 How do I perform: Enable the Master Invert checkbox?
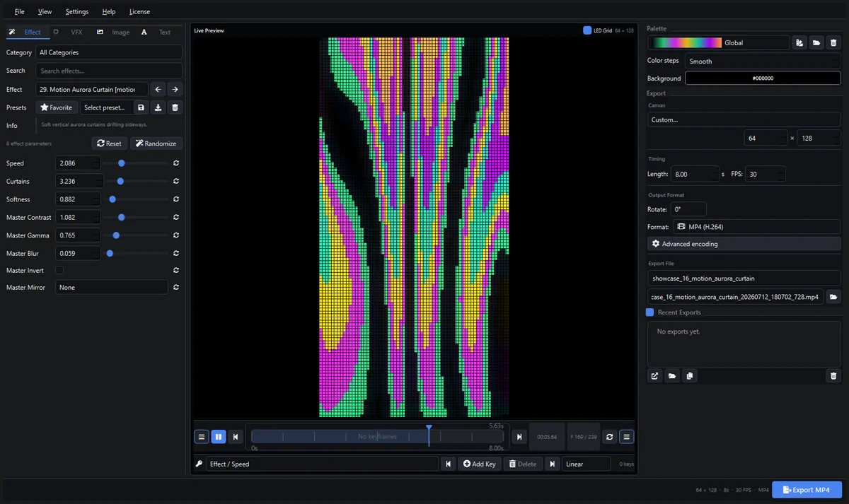coord(59,270)
